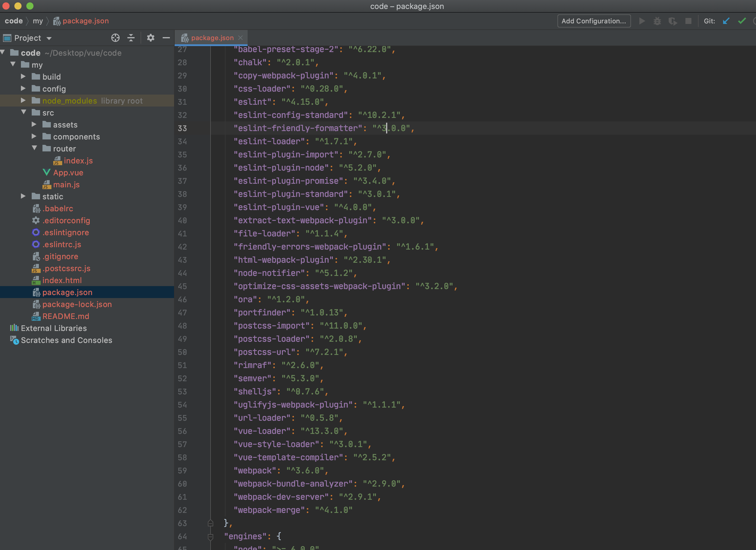Click the Git commit checkmark icon
756x550 pixels.
point(742,21)
